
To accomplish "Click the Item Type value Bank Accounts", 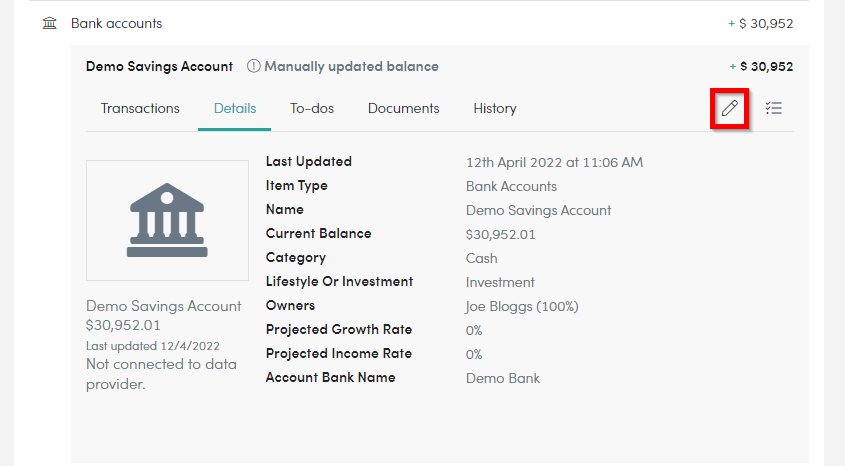I will (x=511, y=186).
